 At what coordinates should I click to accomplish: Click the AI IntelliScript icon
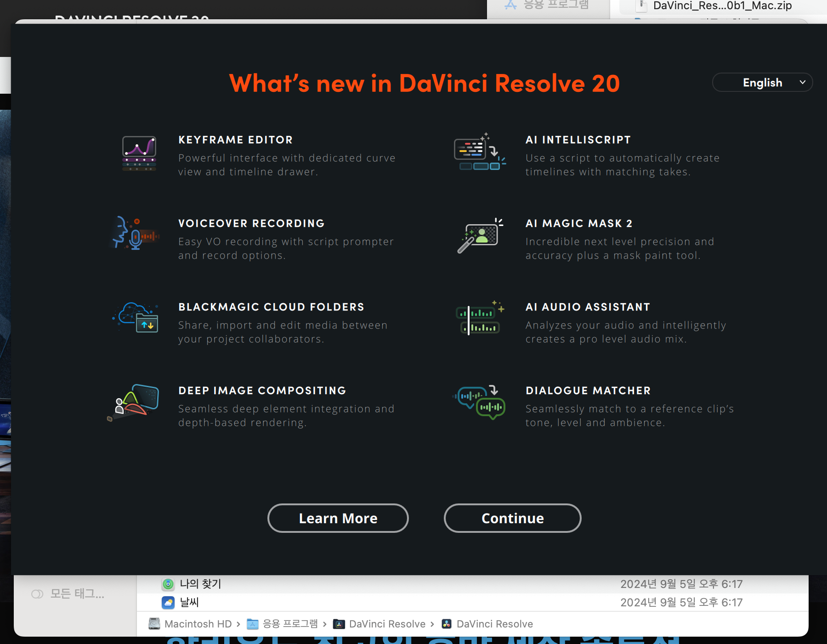coord(480,152)
